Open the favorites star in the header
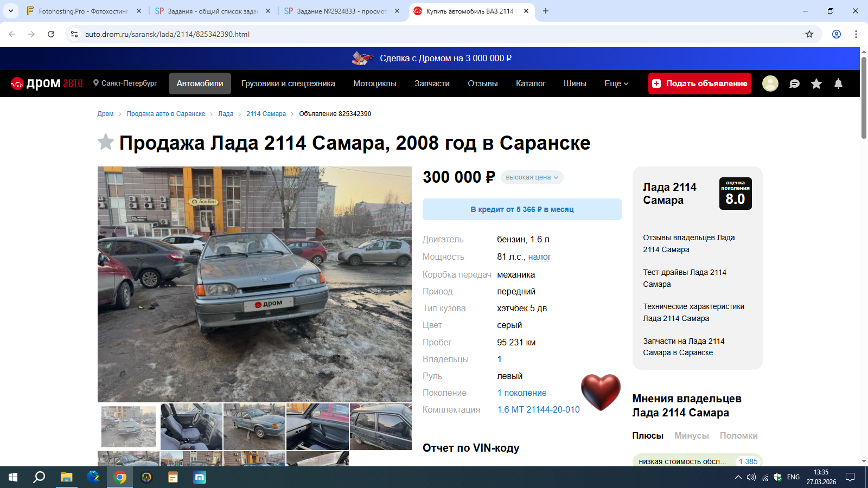Screen dimensions: 868x488 pos(816,84)
